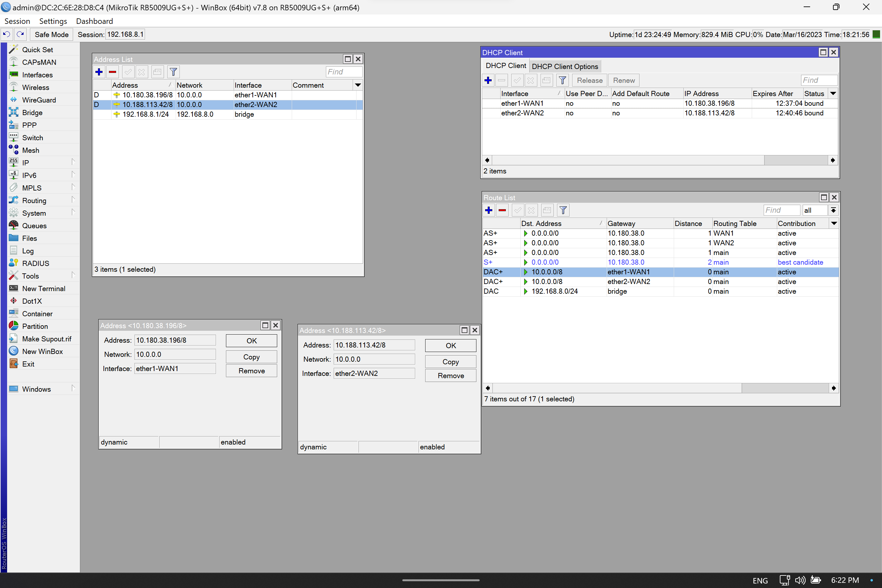Open New Terminal from the sidebar
Viewport: 882px width, 588px height.
tap(44, 289)
